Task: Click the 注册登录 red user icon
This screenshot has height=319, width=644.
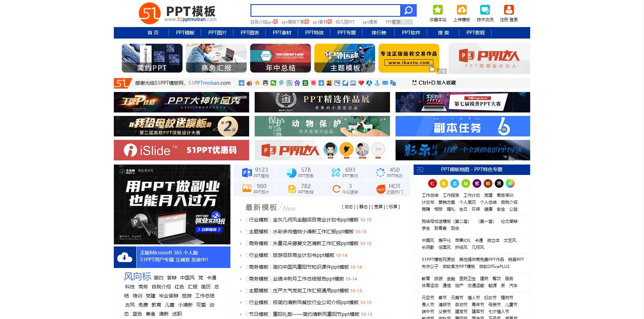Action: click(509, 10)
